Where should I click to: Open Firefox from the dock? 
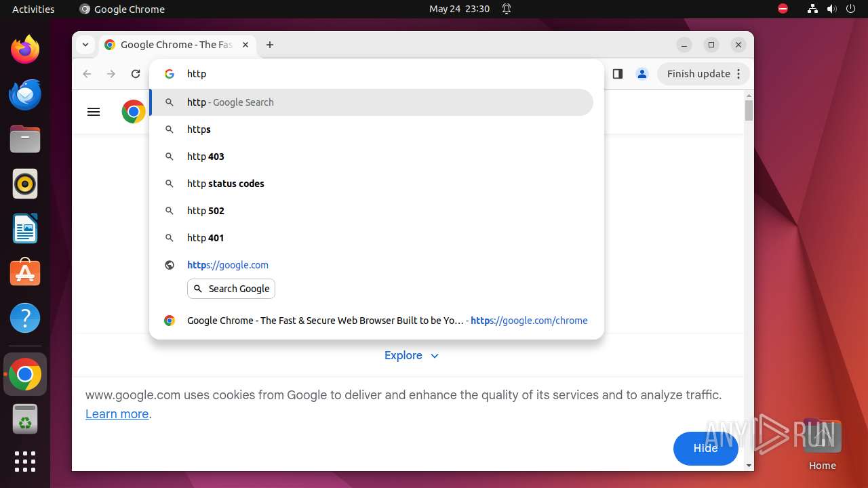point(25,49)
